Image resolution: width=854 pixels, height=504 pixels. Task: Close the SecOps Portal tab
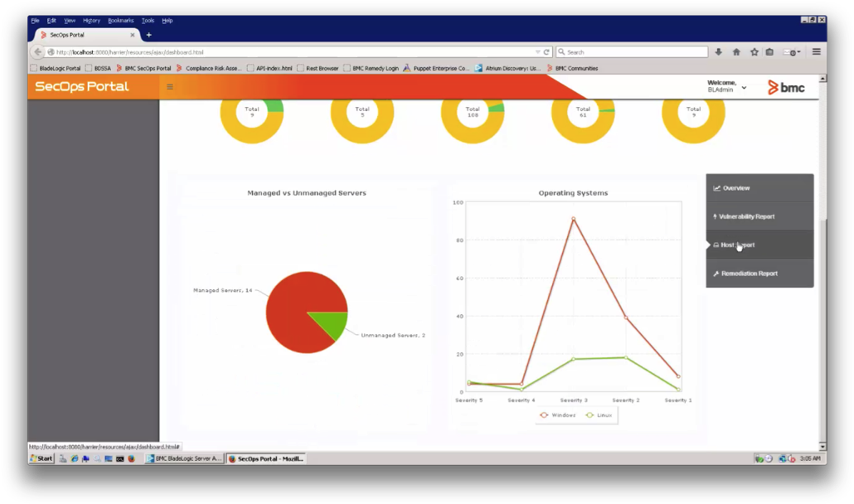(133, 35)
